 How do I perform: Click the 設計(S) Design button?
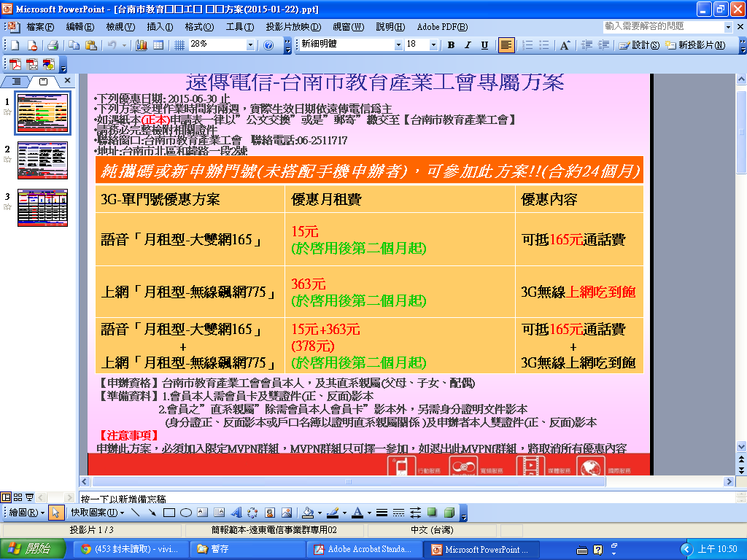coord(639,45)
